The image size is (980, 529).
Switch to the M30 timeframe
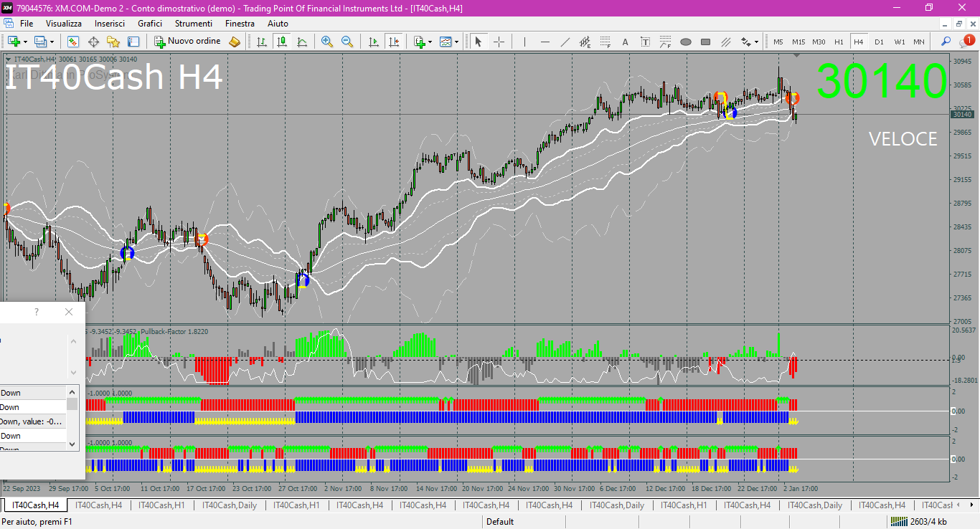coord(819,42)
